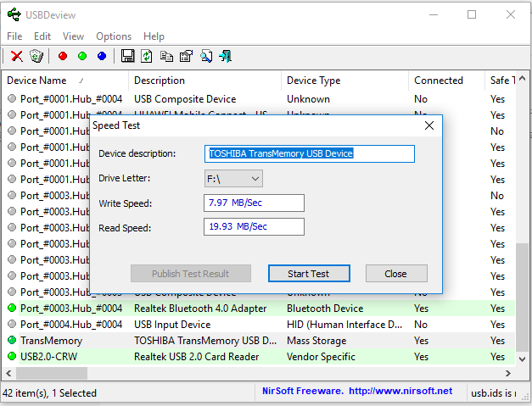
Task: Click the red X uninstall device icon
Action: point(17,56)
